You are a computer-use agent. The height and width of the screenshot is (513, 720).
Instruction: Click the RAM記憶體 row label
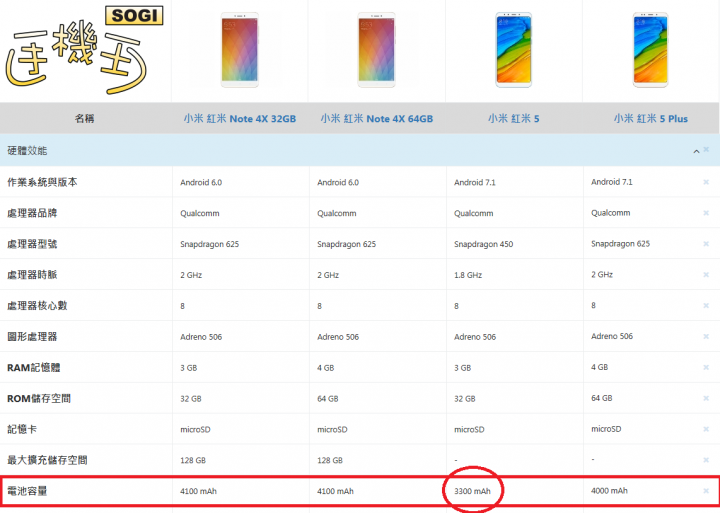click(34, 367)
